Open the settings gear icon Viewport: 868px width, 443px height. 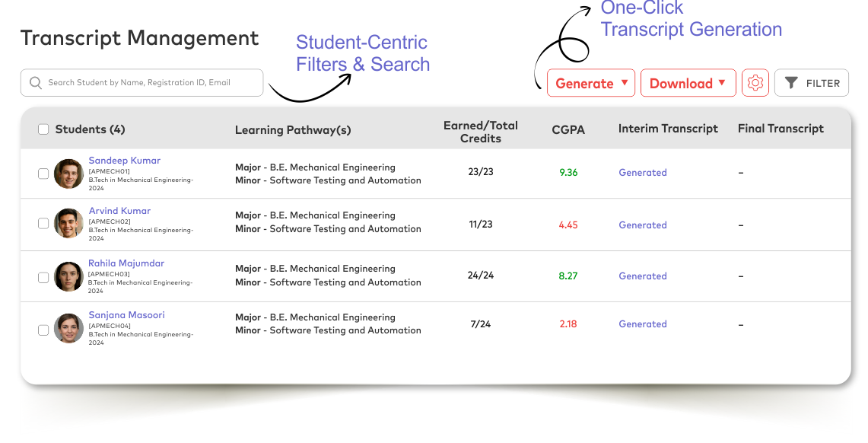coord(755,83)
